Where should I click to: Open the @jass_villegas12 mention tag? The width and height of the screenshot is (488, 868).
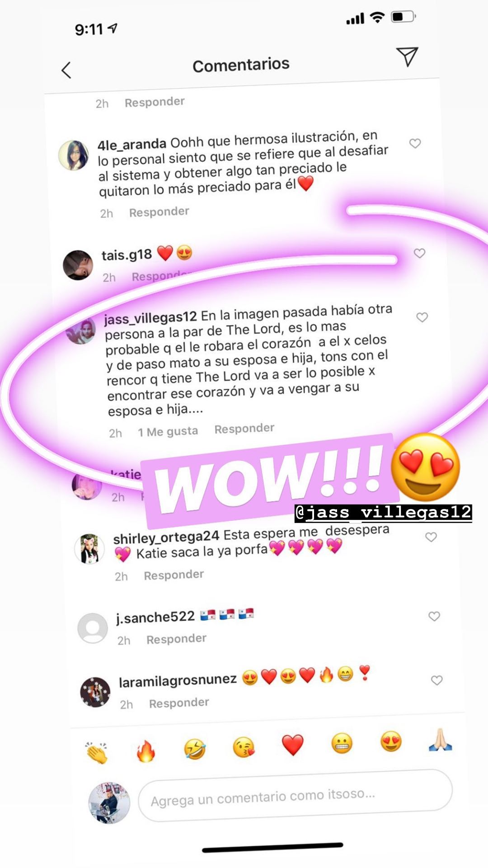[383, 513]
